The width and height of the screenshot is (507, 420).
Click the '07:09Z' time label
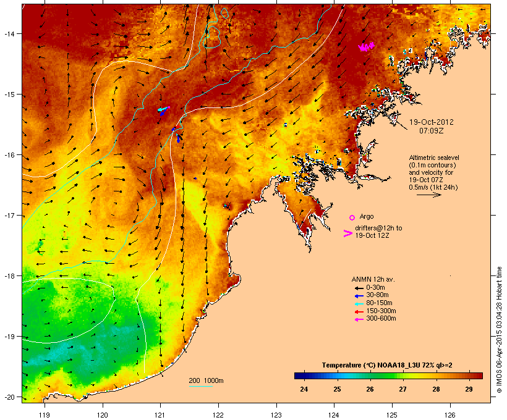pos(432,131)
